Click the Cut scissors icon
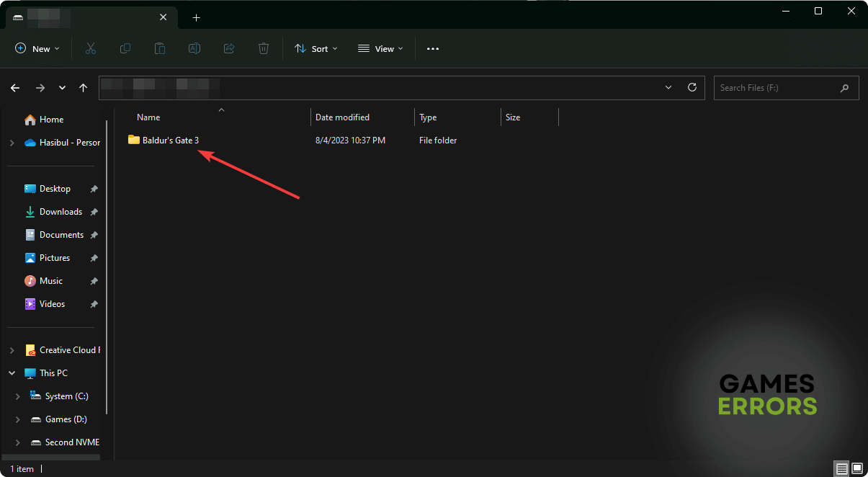 (x=91, y=48)
